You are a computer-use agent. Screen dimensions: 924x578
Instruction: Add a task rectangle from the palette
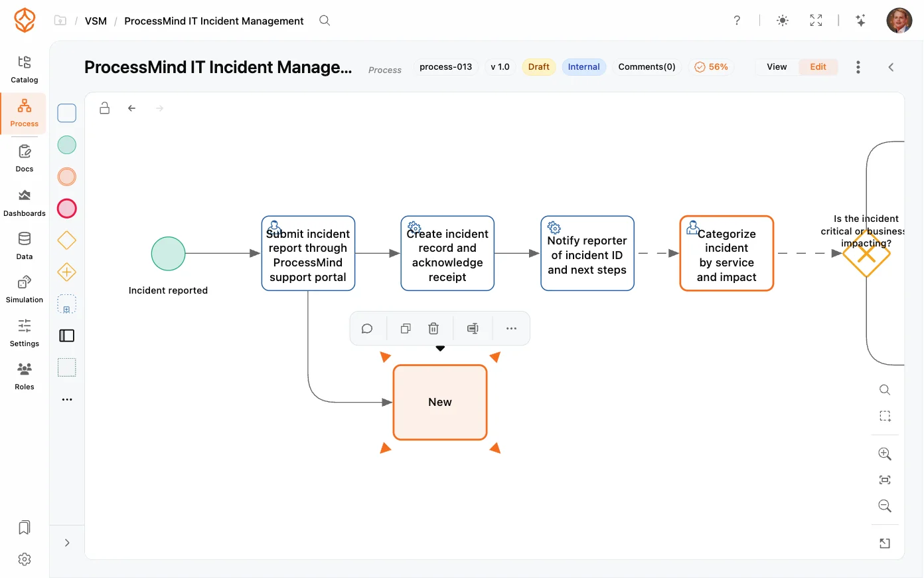(67, 113)
